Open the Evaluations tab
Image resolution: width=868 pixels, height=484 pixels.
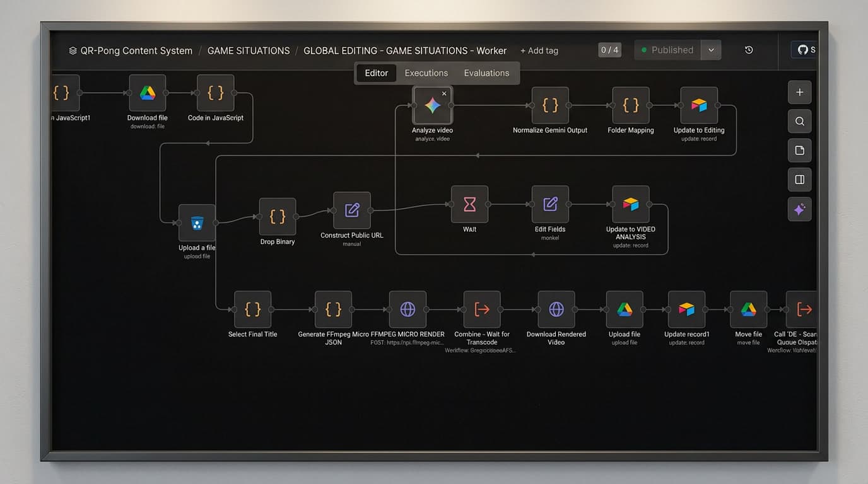pyautogui.click(x=486, y=72)
